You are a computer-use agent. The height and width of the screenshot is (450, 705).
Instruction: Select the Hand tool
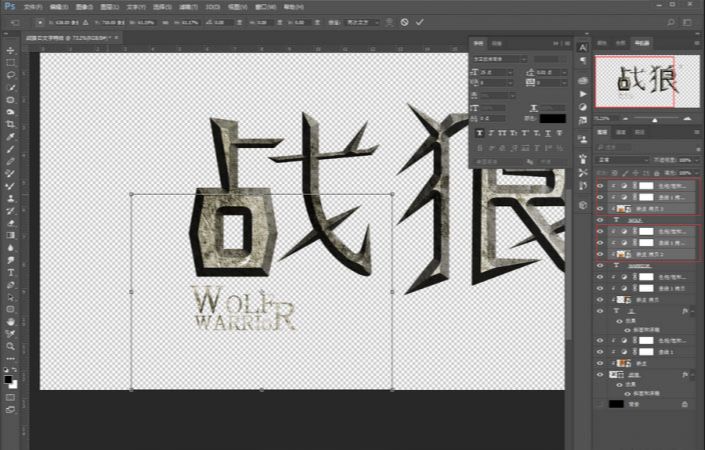click(x=10, y=322)
